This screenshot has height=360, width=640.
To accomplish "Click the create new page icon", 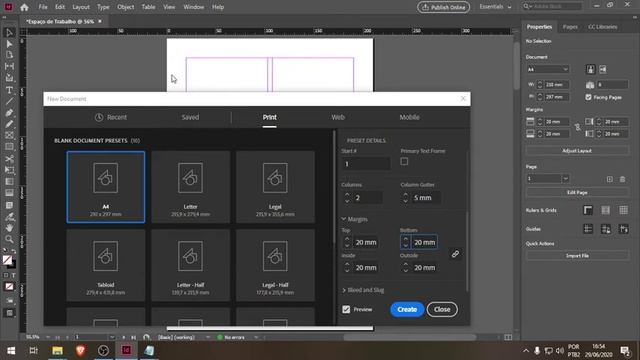I will click(609, 179).
